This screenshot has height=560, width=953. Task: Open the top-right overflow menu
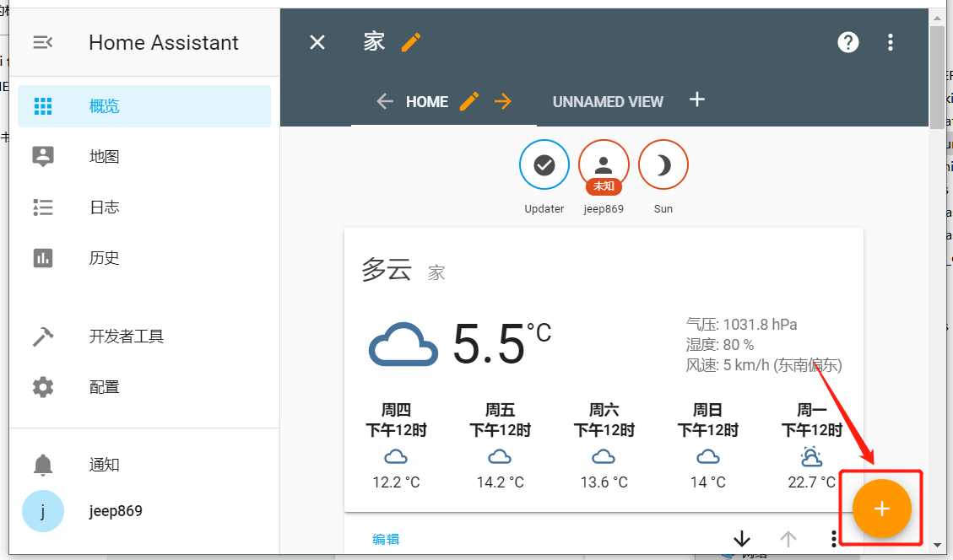coord(890,42)
